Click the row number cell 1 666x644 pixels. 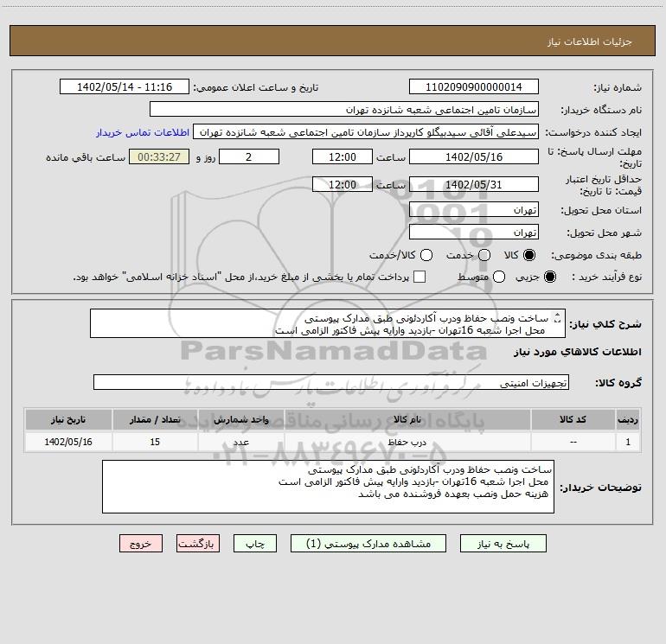628,442
